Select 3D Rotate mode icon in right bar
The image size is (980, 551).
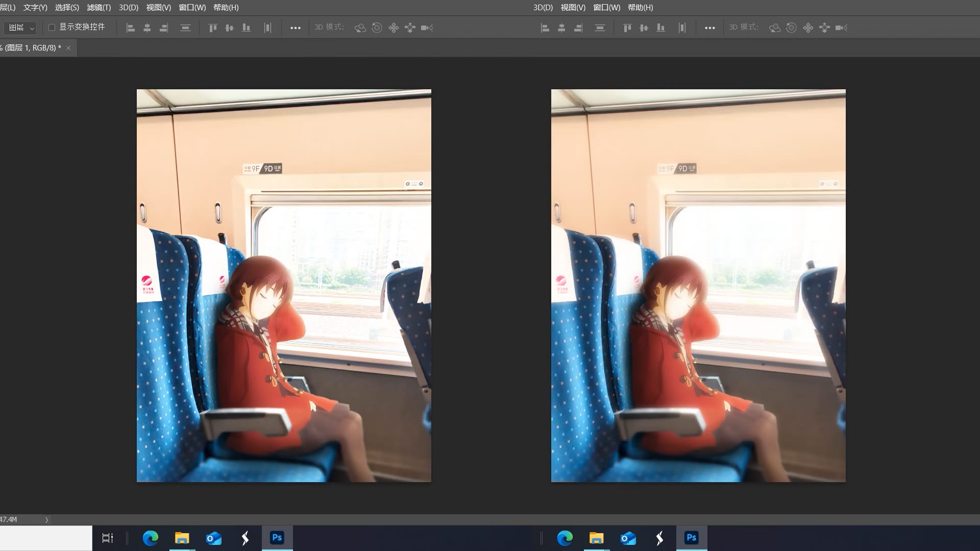coord(775,28)
